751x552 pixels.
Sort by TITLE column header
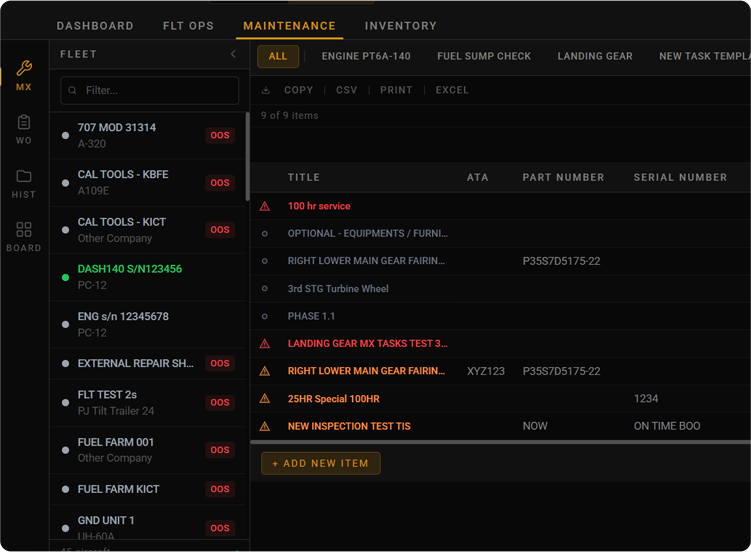(304, 178)
